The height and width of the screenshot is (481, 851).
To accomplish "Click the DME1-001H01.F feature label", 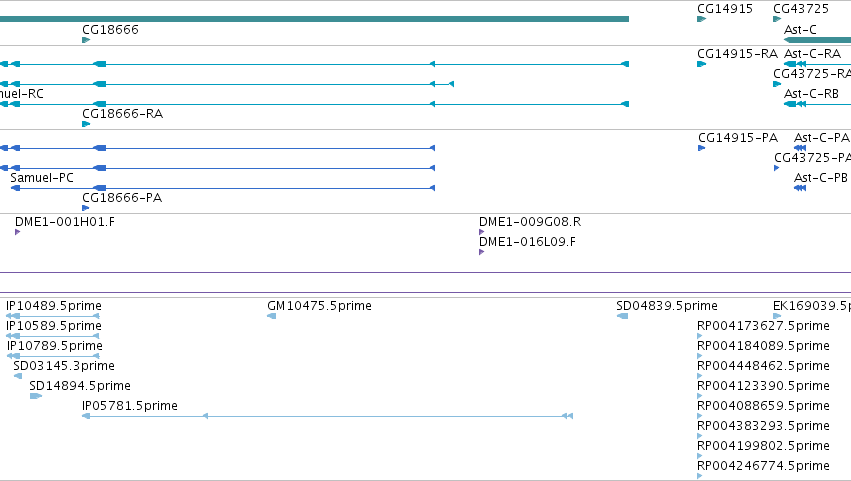I will point(65,221).
